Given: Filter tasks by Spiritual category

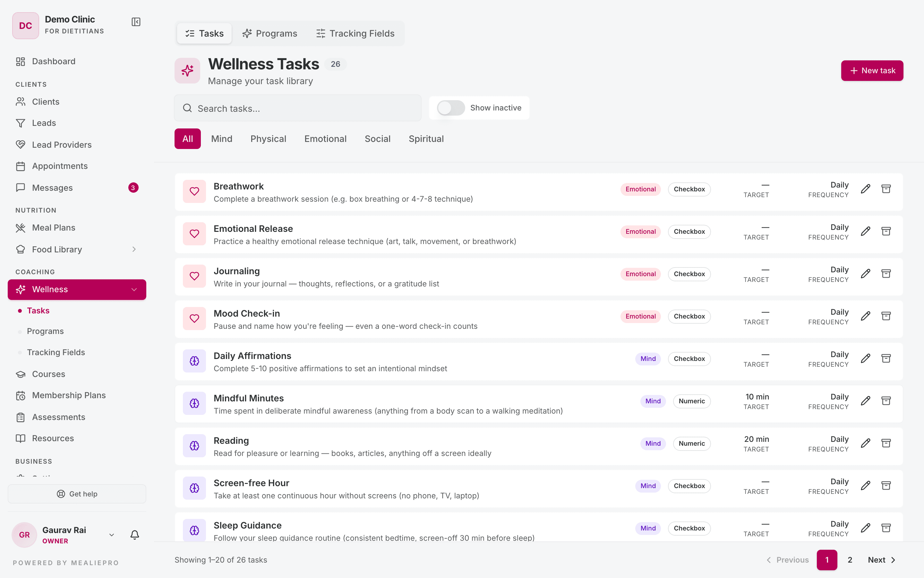Looking at the screenshot, I should (426, 139).
